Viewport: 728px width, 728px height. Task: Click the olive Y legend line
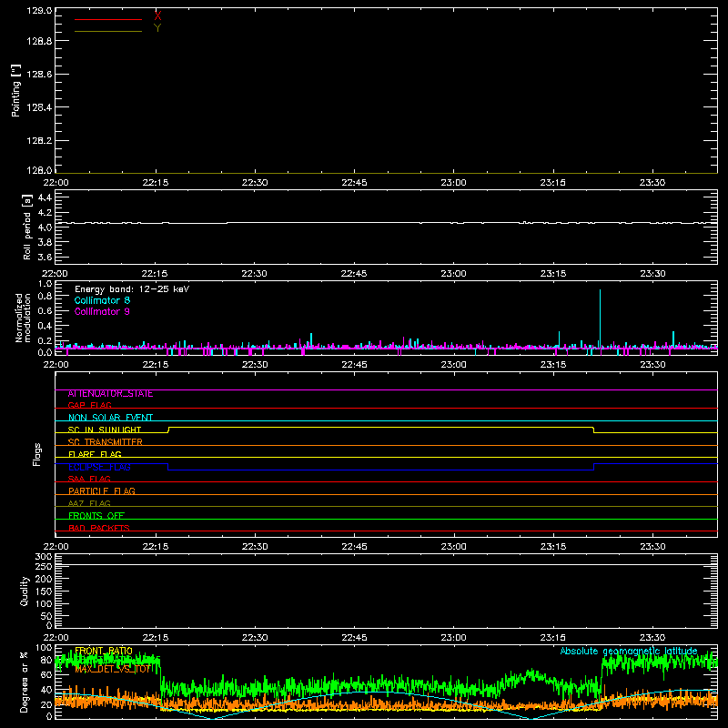(x=108, y=32)
